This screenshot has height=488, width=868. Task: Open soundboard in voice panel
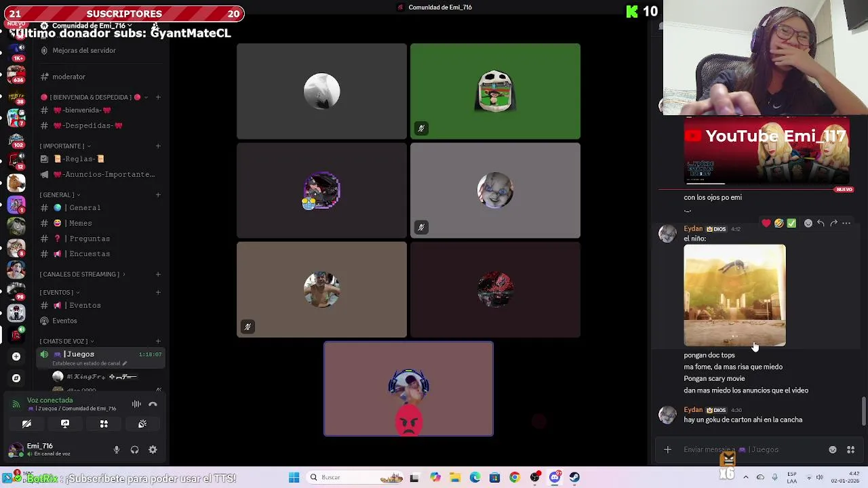pos(142,424)
